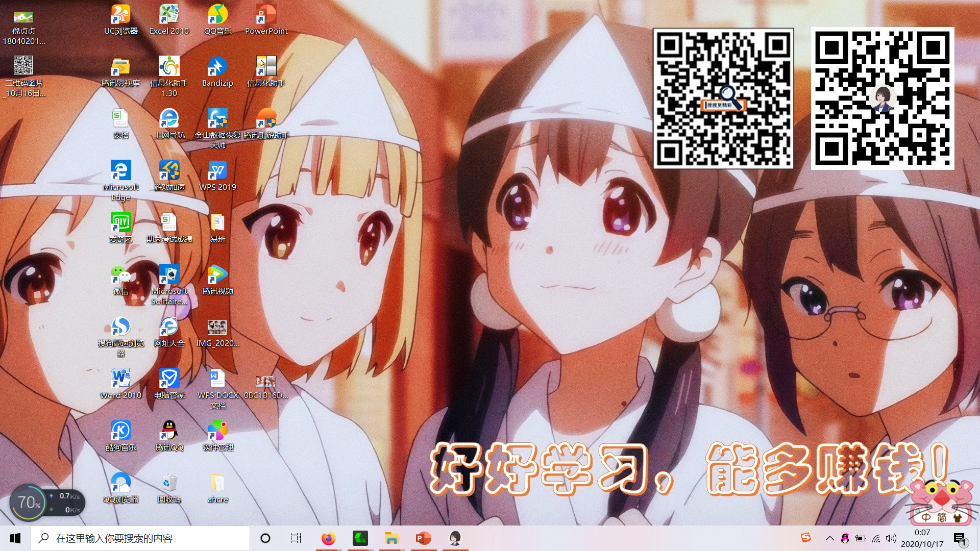This screenshot has width=980, height=551.
Task: Click the clock showing 0:07 2020/10/17
Action: click(922, 538)
